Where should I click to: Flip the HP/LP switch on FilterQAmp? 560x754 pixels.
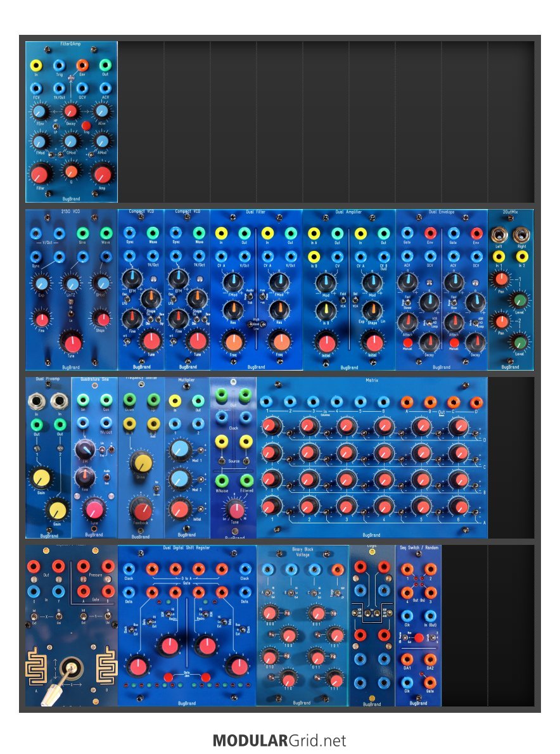click(55, 127)
